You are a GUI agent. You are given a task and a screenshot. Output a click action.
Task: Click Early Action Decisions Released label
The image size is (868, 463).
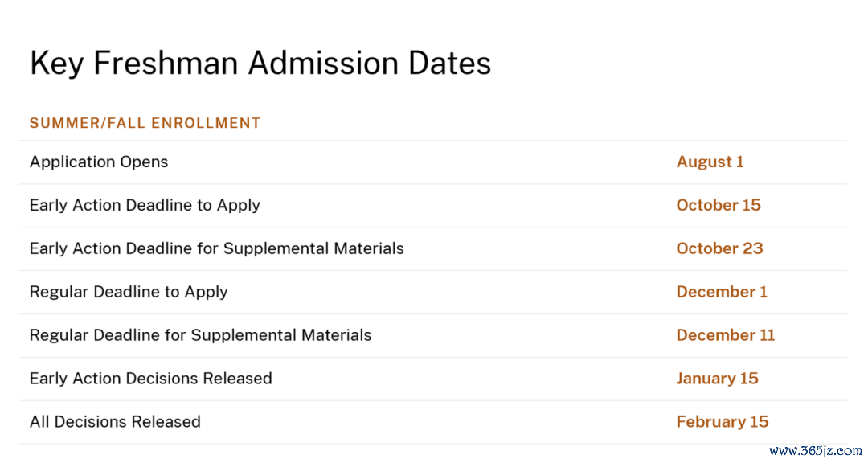pos(150,379)
